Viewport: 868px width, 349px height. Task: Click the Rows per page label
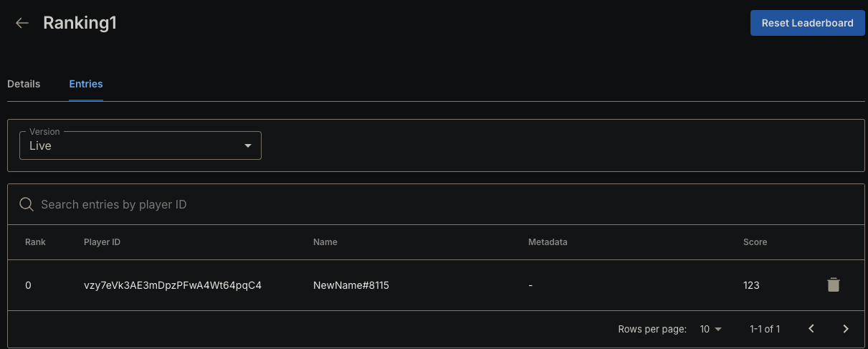[652, 329]
